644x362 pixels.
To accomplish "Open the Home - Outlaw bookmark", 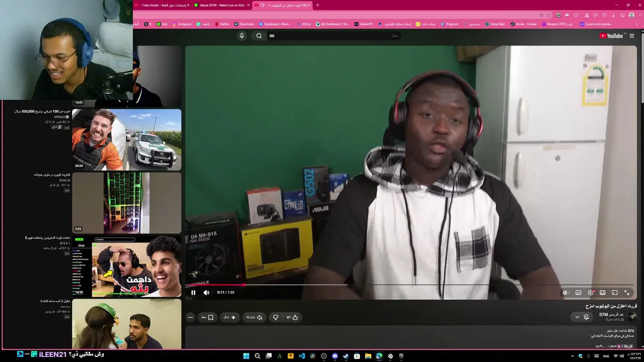I will tap(524, 24).
